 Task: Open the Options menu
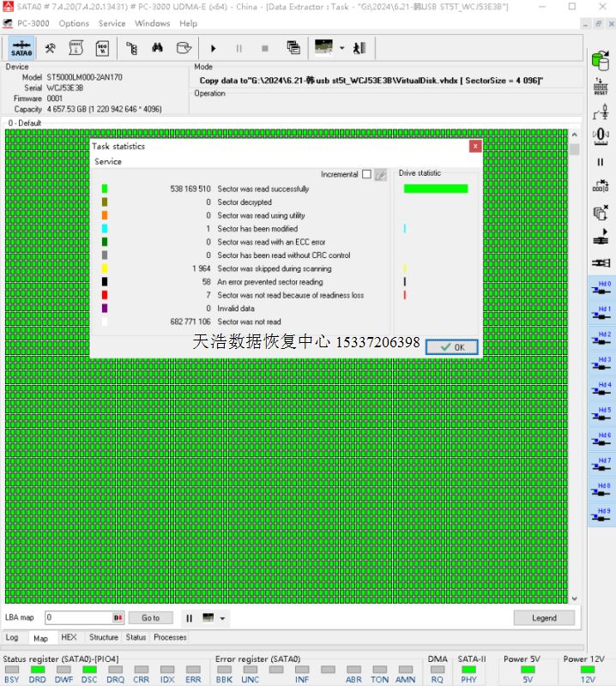(x=74, y=23)
